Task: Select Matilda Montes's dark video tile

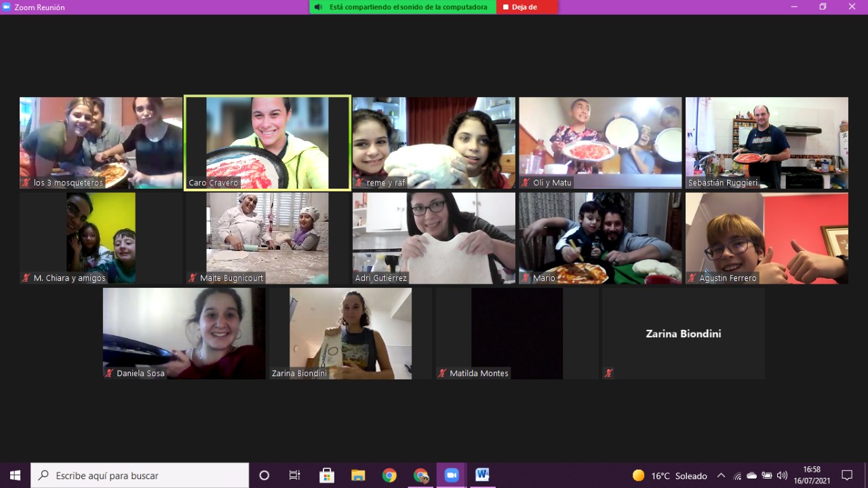Action: 517,333
